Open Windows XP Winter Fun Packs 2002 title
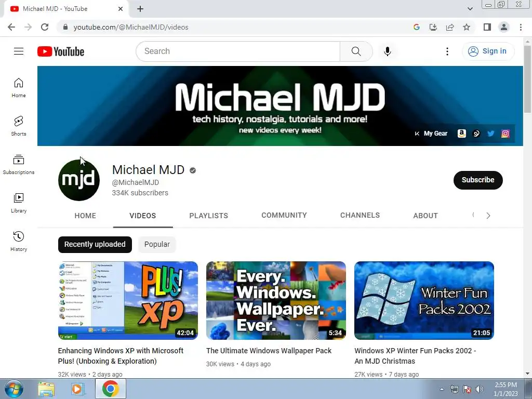 click(x=415, y=356)
